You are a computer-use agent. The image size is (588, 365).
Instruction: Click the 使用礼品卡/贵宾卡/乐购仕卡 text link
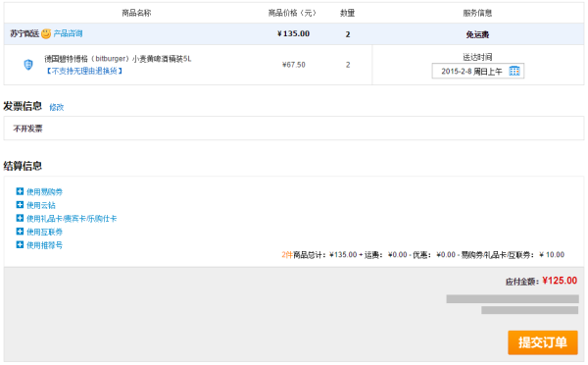(x=72, y=219)
